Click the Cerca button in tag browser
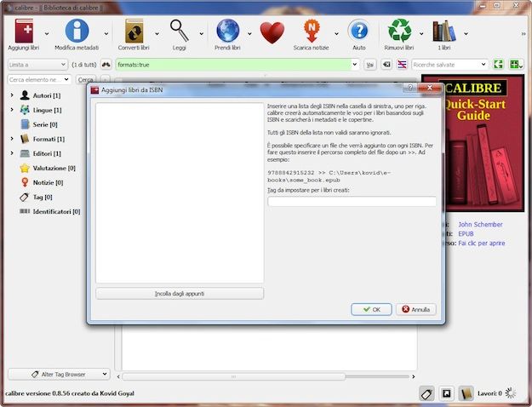Viewport: 532px width, 407px height. click(x=85, y=79)
